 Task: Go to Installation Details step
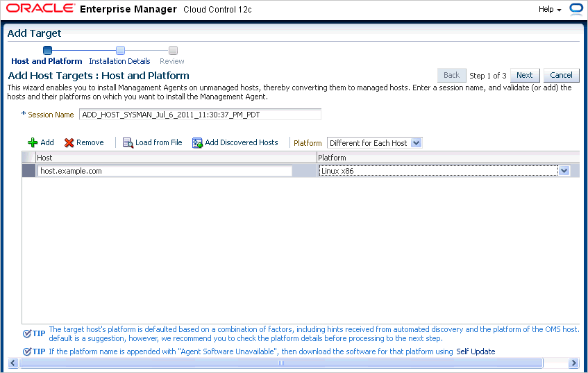tap(119, 61)
